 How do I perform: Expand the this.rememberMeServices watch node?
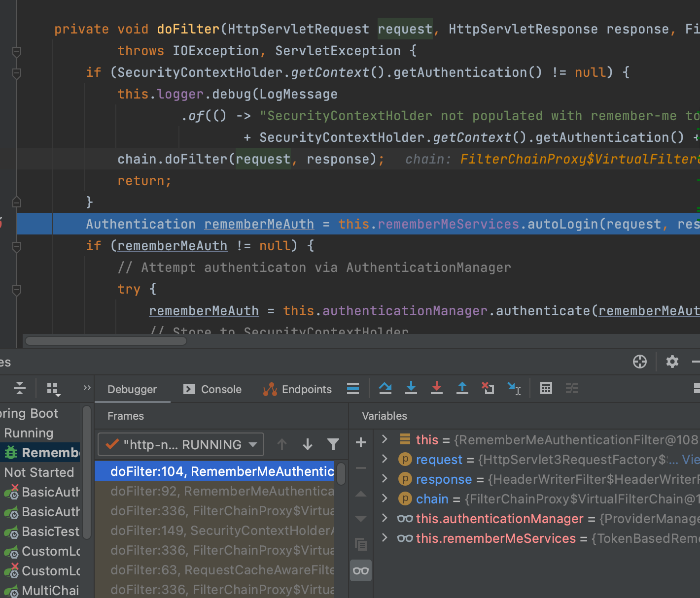pyautogui.click(x=385, y=537)
